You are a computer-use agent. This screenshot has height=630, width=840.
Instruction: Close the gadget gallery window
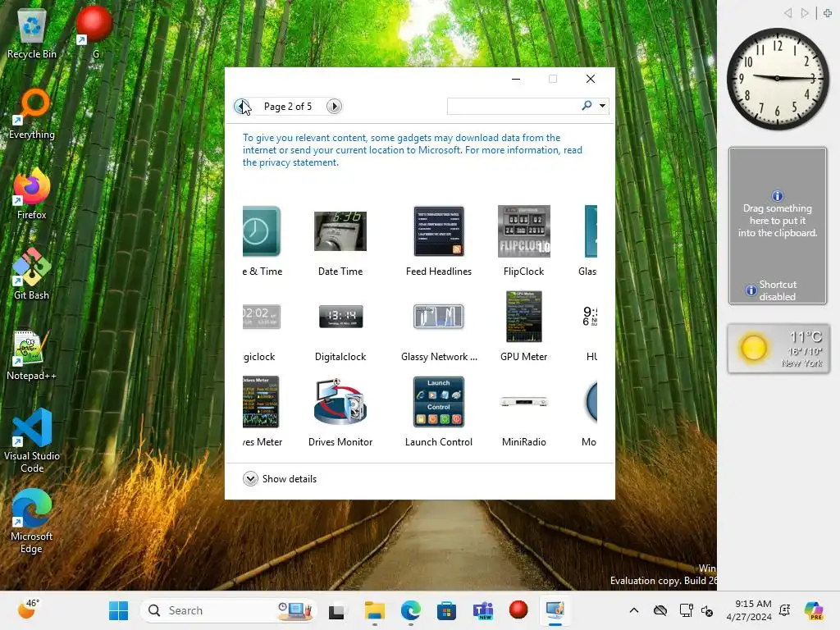pyautogui.click(x=591, y=79)
